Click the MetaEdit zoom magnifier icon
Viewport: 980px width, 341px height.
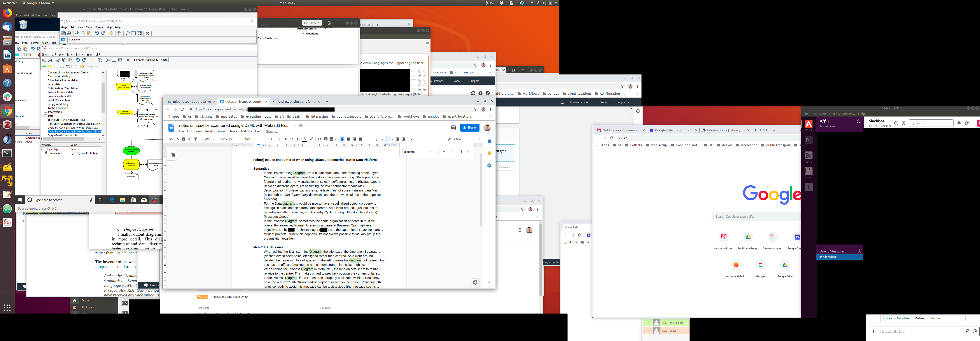(108, 60)
